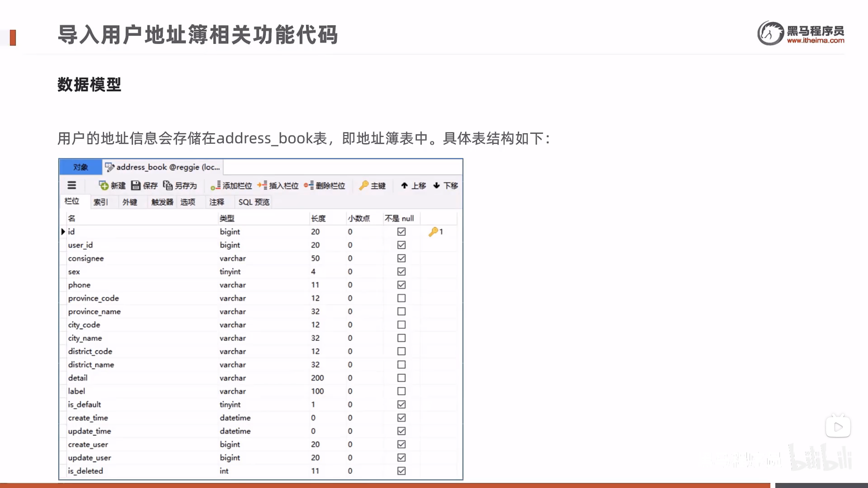Click the video progress bar at bottom
This screenshot has height=488, width=868.
point(384,485)
